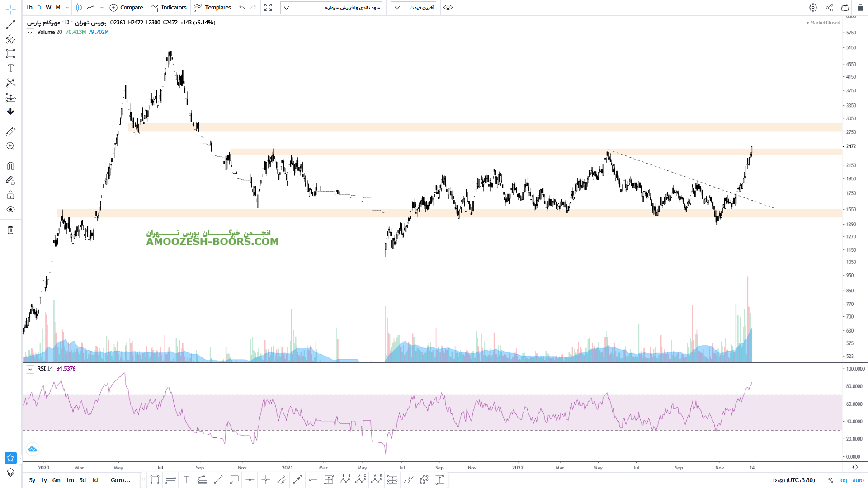
Task: Enable the magnet snap mode
Action: (10, 166)
